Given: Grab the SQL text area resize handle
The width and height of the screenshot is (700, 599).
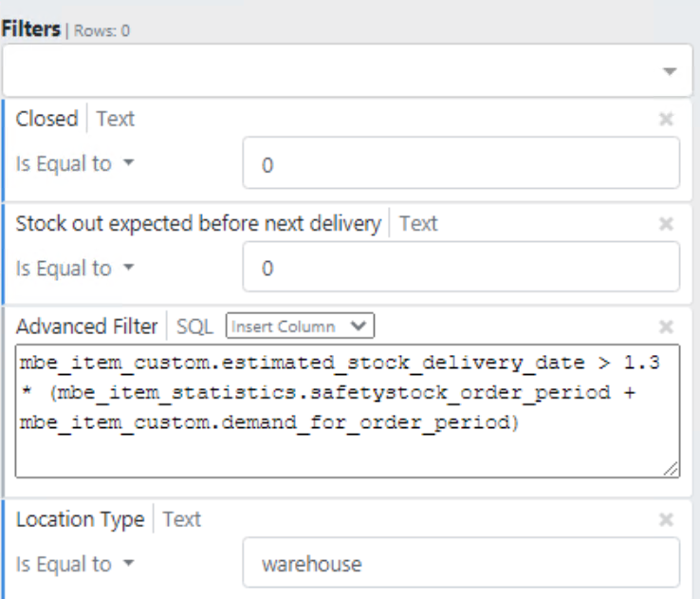Looking at the screenshot, I should [673, 469].
